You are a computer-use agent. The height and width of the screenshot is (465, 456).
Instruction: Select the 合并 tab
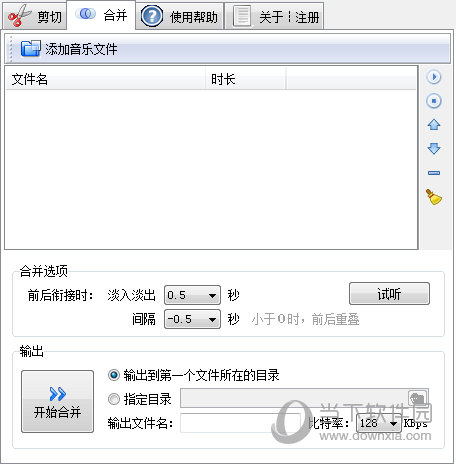[x=101, y=15]
